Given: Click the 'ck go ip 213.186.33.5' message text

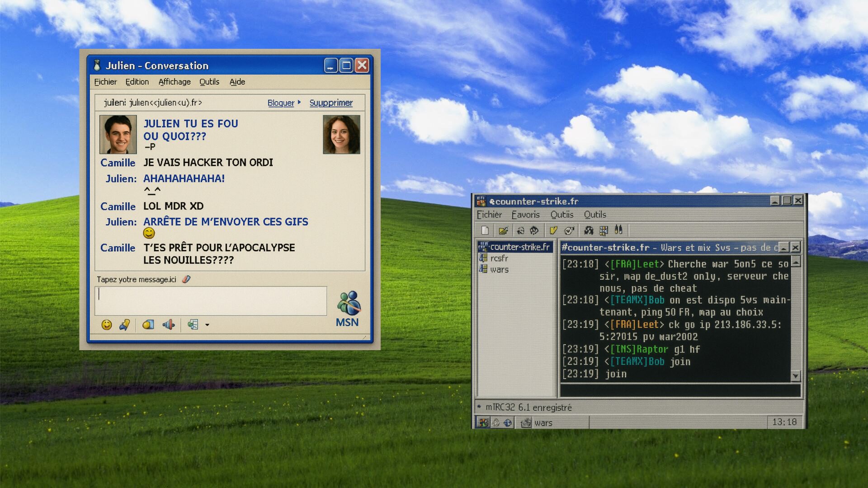Looking at the screenshot, I should 725,324.
